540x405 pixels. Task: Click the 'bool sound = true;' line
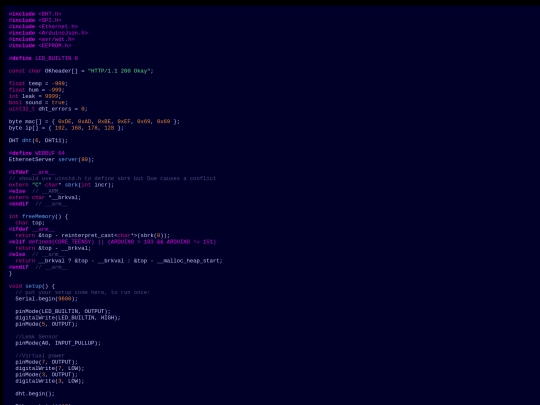(x=38, y=103)
